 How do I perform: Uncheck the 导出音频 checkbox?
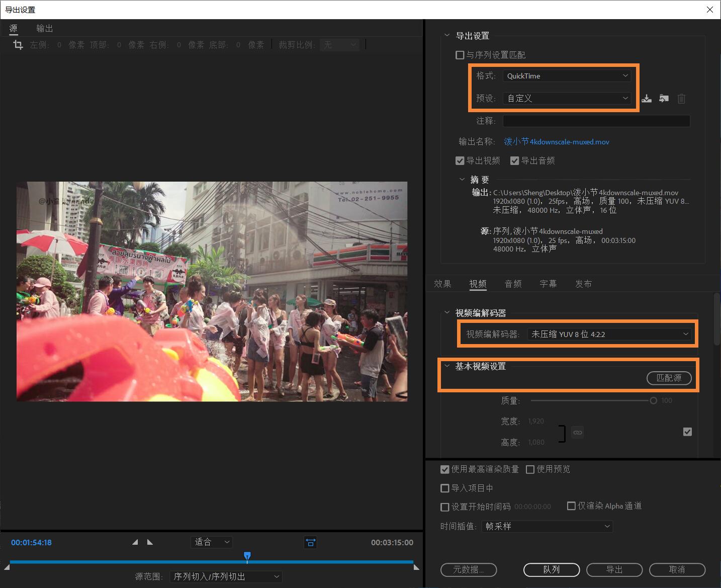tap(514, 160)
